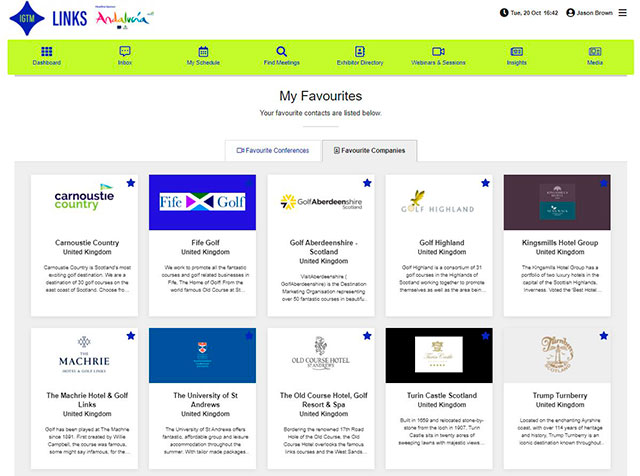
Task: Open the Trump Turnberry title
Action: [x=560, y=395]
